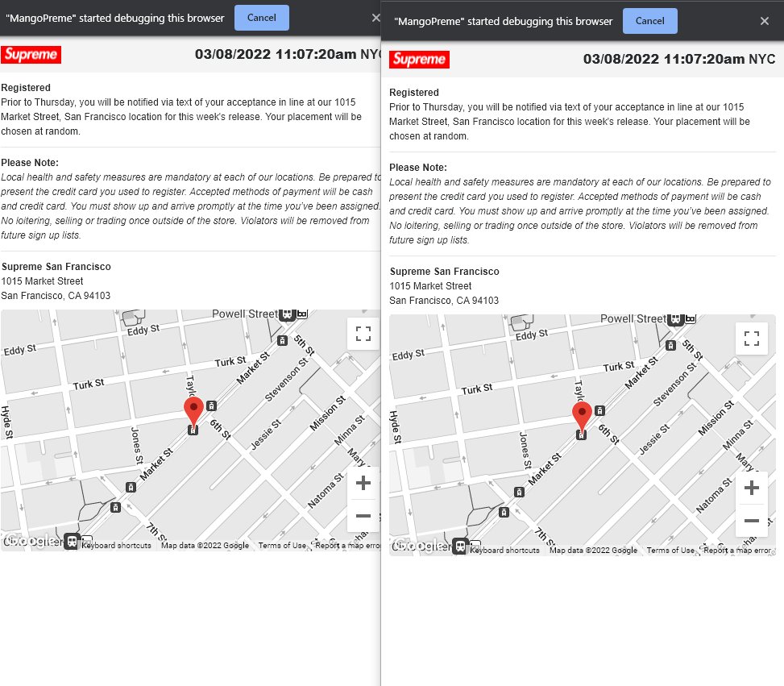Cancel debugging in the right browser window
This screenshot has height=686, width=784.
(649, 21)
